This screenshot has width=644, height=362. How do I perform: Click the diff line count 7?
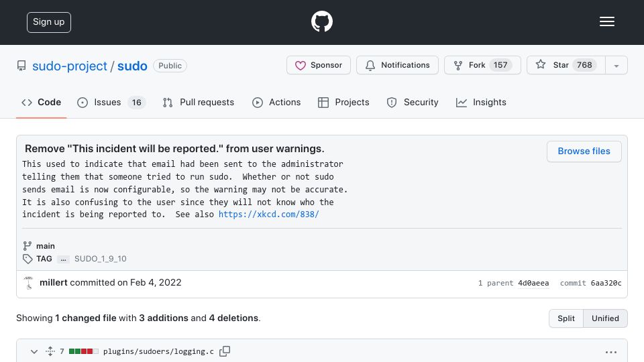(62, 351)
